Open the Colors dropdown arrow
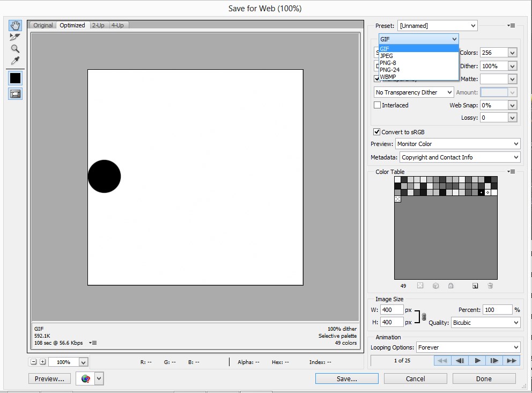The height and width of the screenshot is (393, 532). click(512, 53)
